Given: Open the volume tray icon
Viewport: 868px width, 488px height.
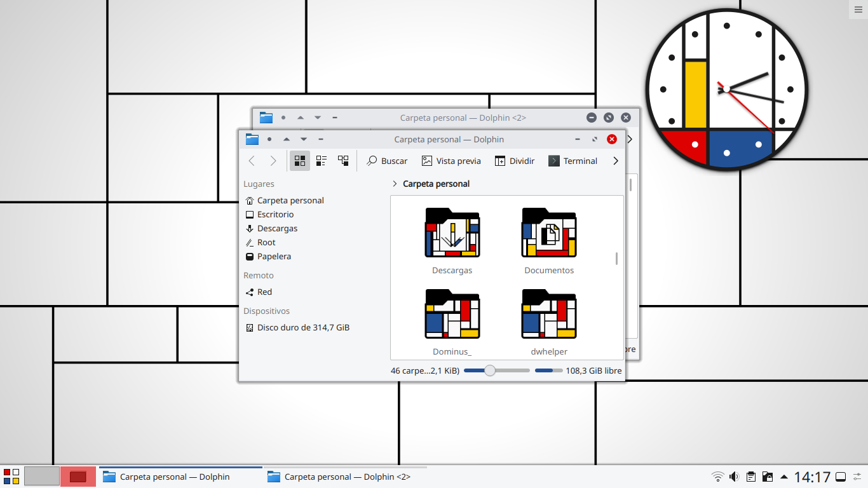Looking at the screenshot, I should click(734, 477).
